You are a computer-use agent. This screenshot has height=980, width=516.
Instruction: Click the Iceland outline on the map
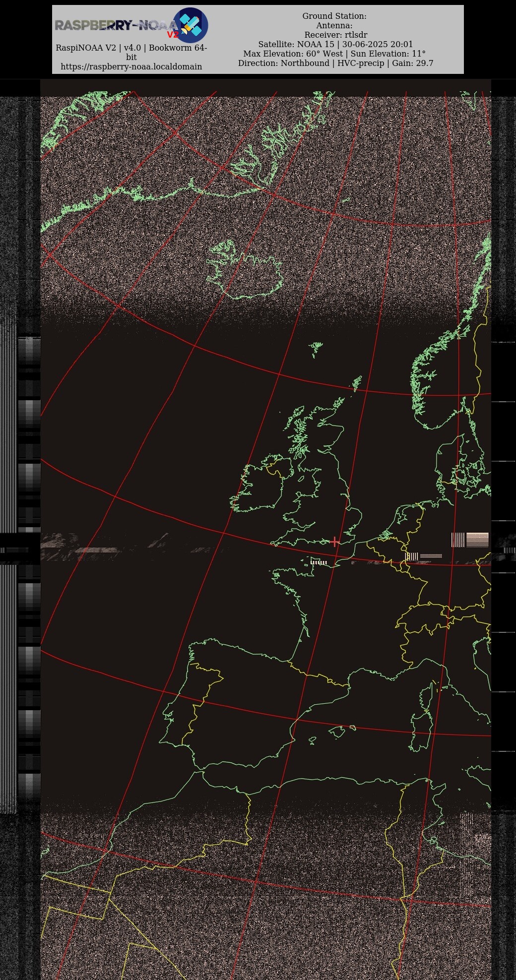(x=245, y=269)
